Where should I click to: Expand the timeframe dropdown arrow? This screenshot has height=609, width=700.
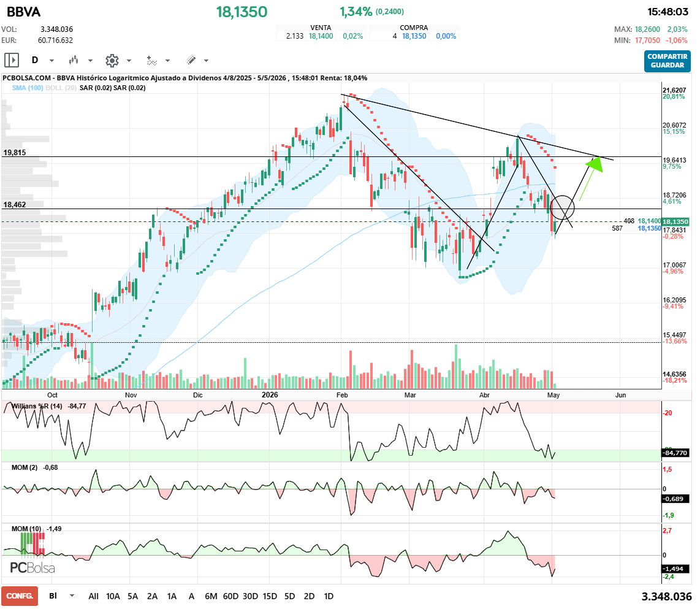tap(51, 60)
